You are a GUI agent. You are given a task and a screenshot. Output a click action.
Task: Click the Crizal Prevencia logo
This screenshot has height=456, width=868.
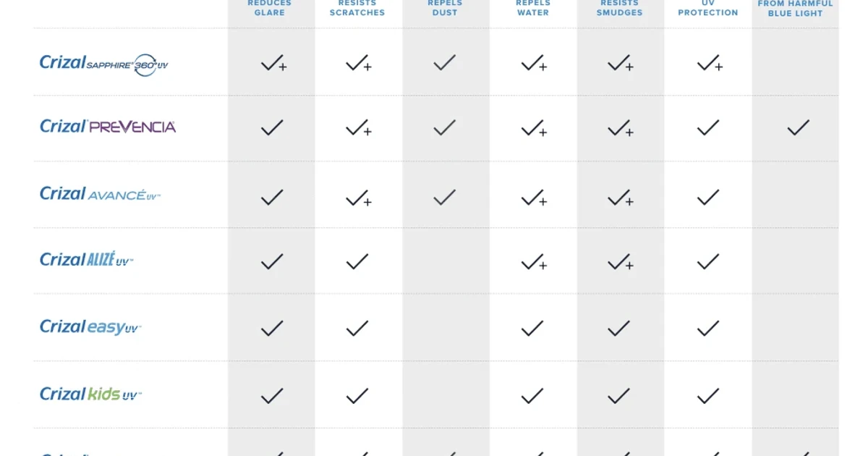(x=108, y=127)
